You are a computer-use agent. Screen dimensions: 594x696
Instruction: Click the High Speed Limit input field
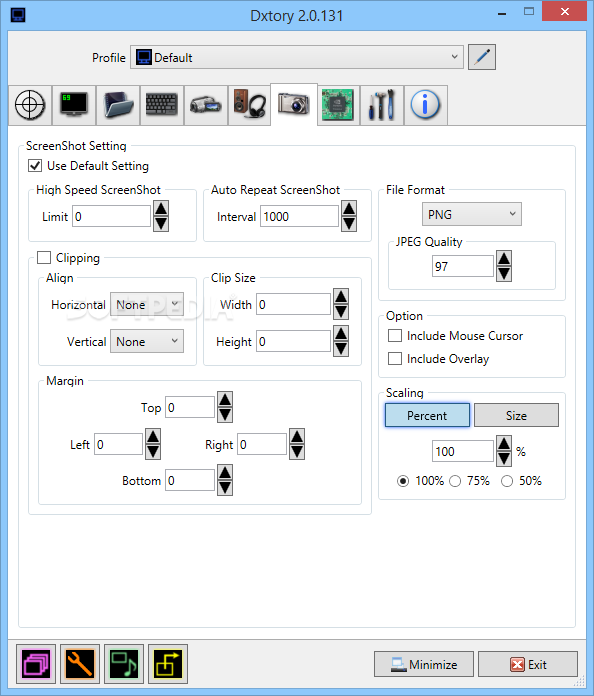pyautogui.click(x=112, y=216)
